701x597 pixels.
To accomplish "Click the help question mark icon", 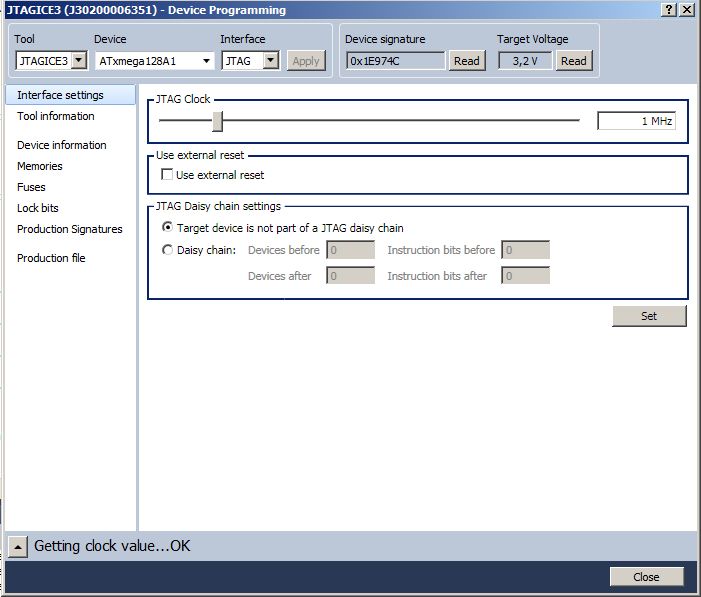I will (x=668, y=9).
